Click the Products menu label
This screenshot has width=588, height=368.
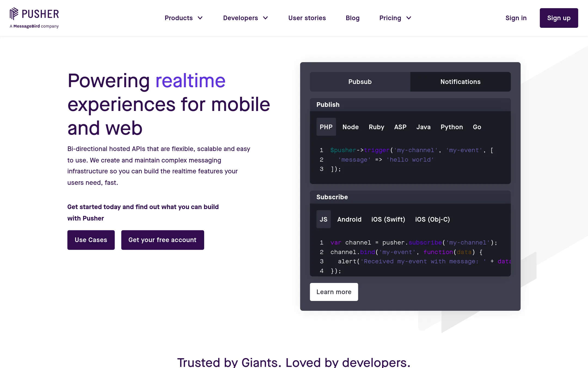click(179, 18)
